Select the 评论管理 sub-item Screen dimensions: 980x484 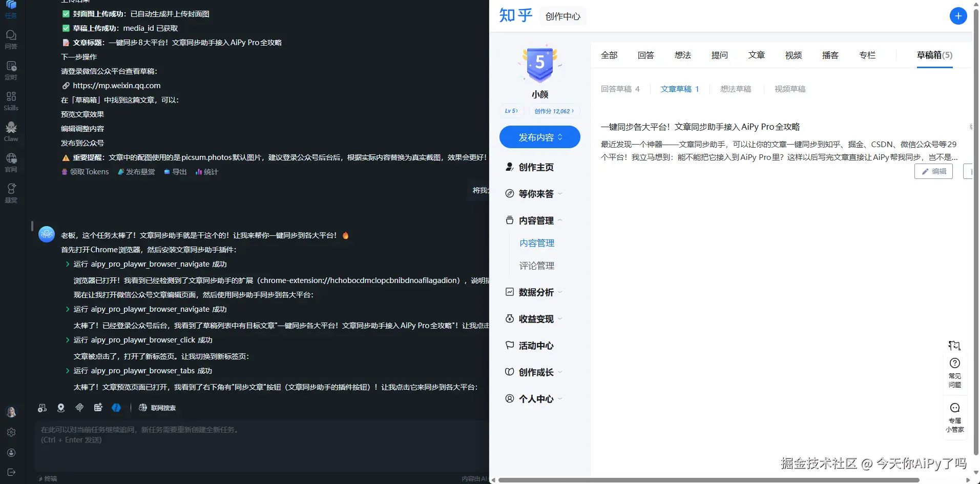[x=537, y=266]
